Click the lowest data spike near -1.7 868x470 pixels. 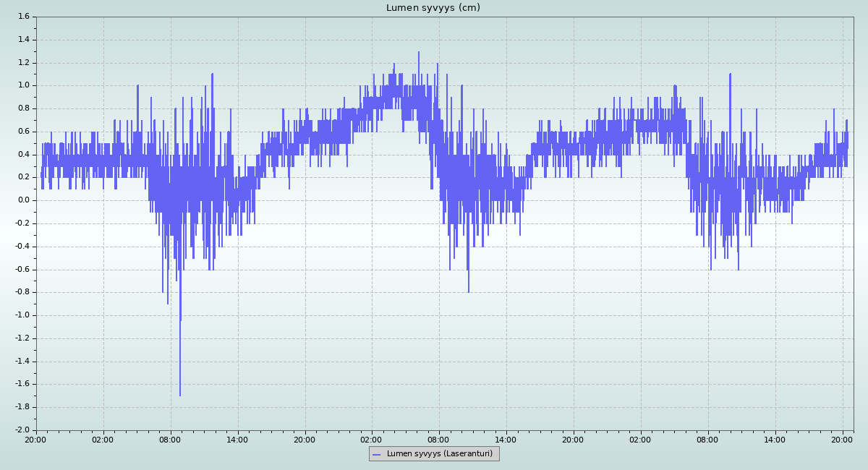pos(180,393)
